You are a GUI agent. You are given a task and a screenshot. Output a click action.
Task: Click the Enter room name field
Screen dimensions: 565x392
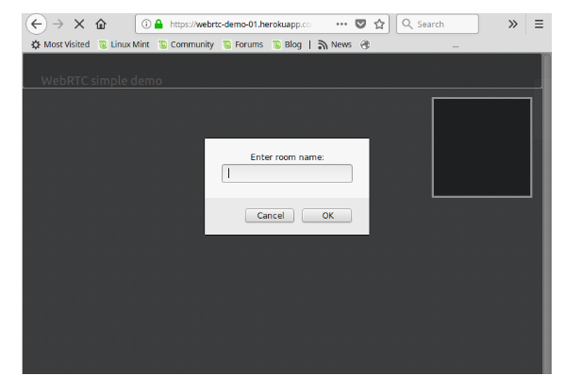click(x=287, y=173)
